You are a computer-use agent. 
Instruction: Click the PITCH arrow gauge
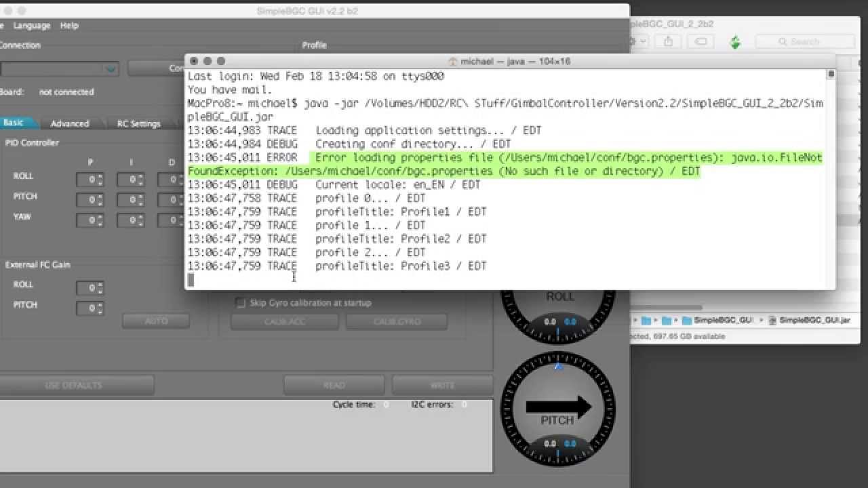[558, 410]
